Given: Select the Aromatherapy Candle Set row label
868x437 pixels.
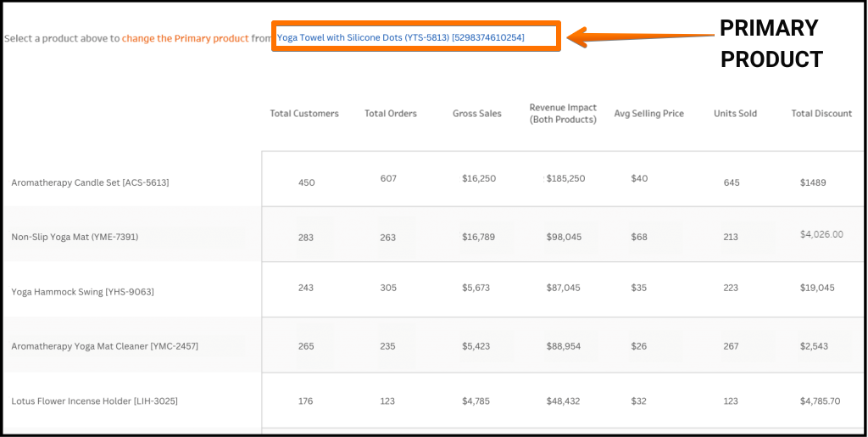Looking at the screenshot, I should click(90, 182).
